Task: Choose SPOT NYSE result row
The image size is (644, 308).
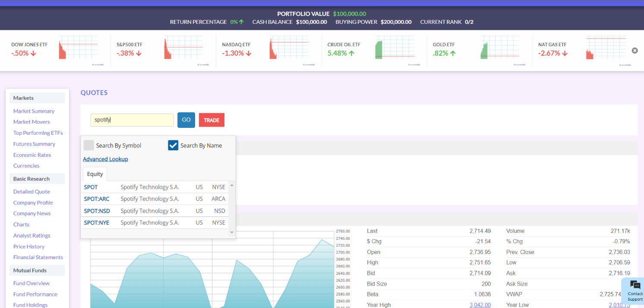Action: pyautogui.click(x=155, y=187)
